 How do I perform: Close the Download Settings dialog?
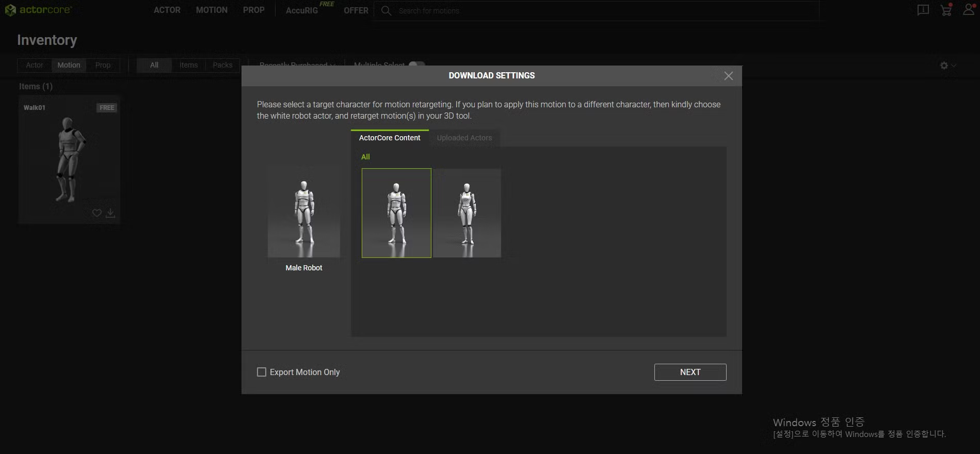728,76
